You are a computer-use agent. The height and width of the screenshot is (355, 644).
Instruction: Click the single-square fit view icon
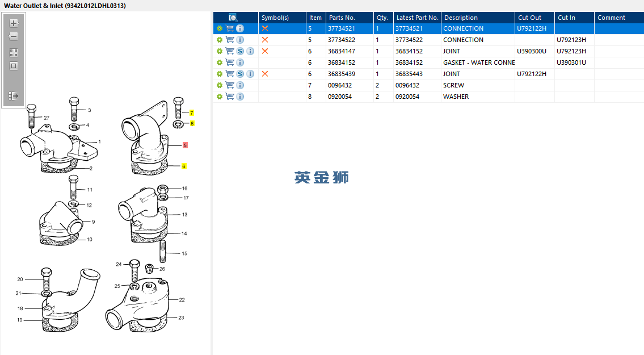pyautogui.click(x=14, y=66)
